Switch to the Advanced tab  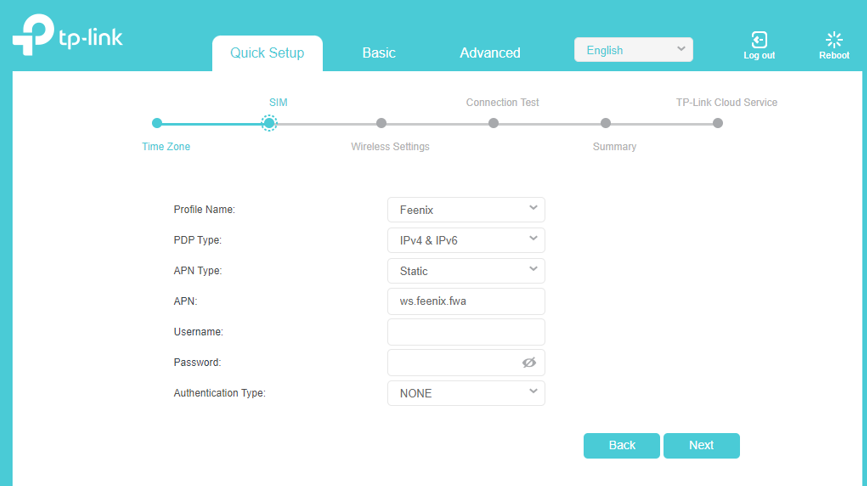pos(490,53)
